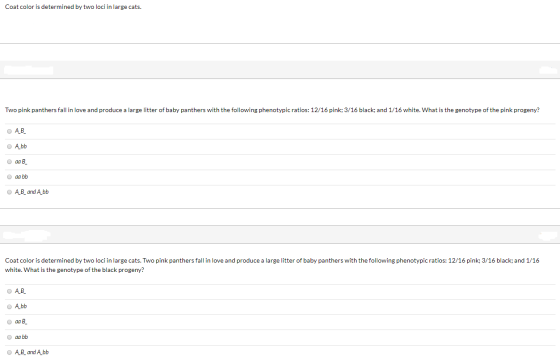
Task: Click the black progeny question text
Action: pyautogui.click(x=272, y=265)
